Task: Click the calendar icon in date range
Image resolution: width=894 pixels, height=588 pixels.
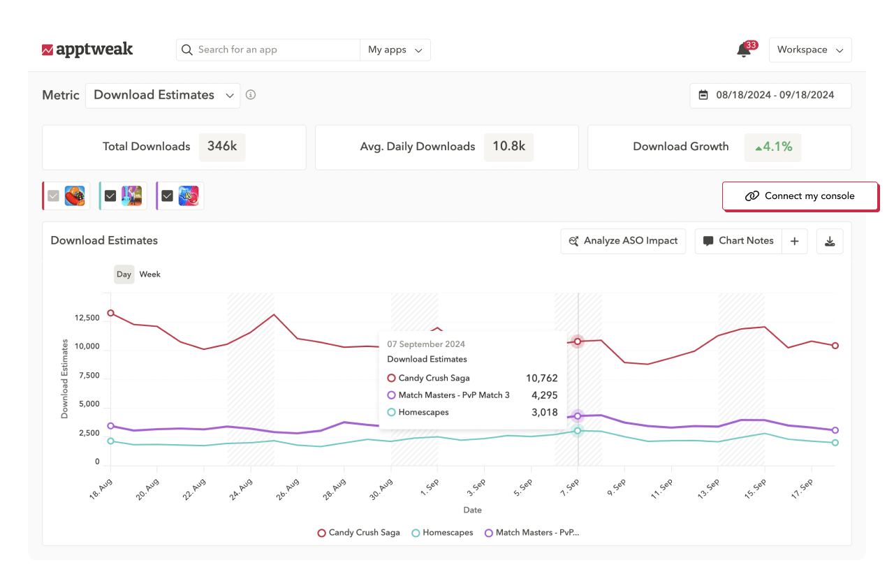Action: pos(703,95)
